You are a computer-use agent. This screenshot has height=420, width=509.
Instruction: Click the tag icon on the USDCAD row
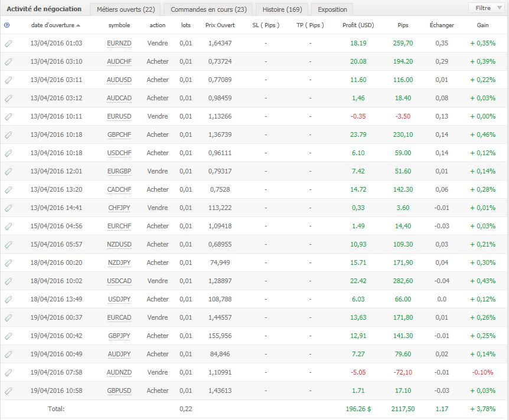click(x=8, y=281)
